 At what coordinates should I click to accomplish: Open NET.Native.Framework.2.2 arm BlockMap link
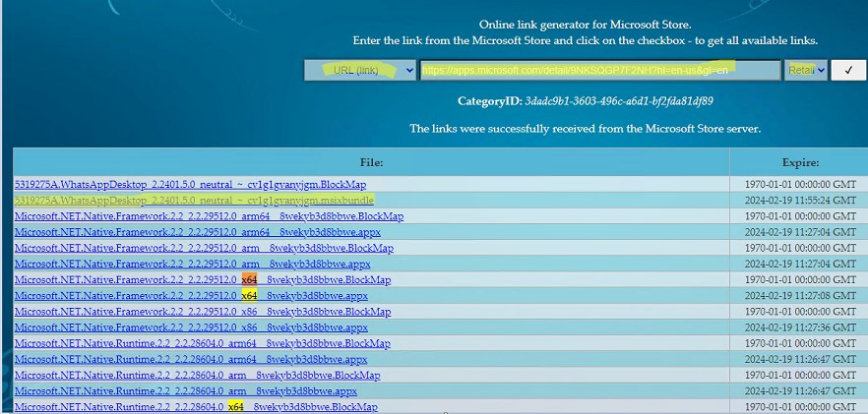204,248
